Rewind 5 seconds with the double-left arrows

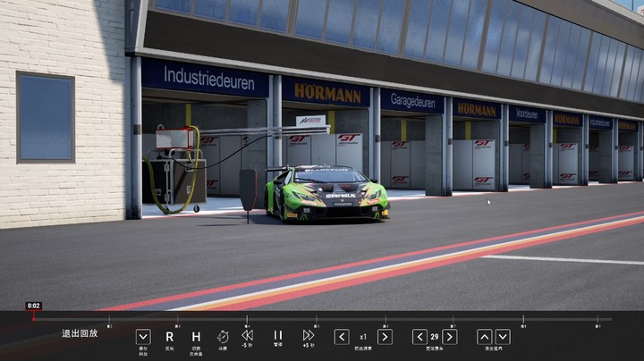pyautogui.click(x=247, y=336)
